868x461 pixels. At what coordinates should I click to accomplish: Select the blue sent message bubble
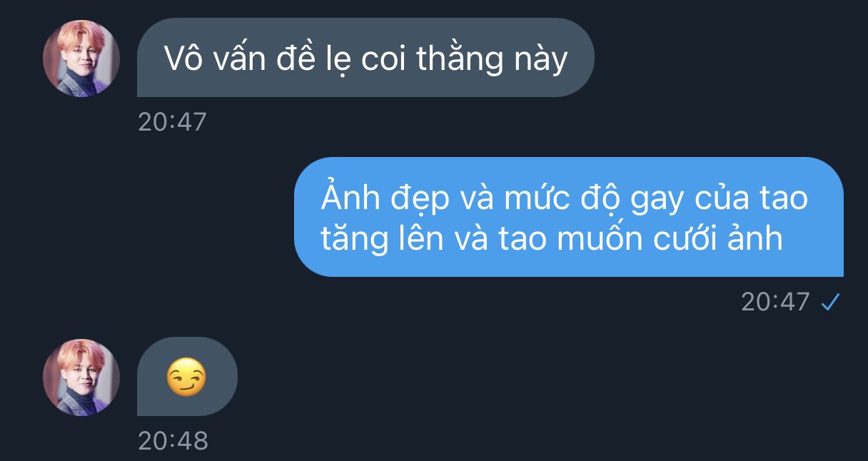point(569,217)
